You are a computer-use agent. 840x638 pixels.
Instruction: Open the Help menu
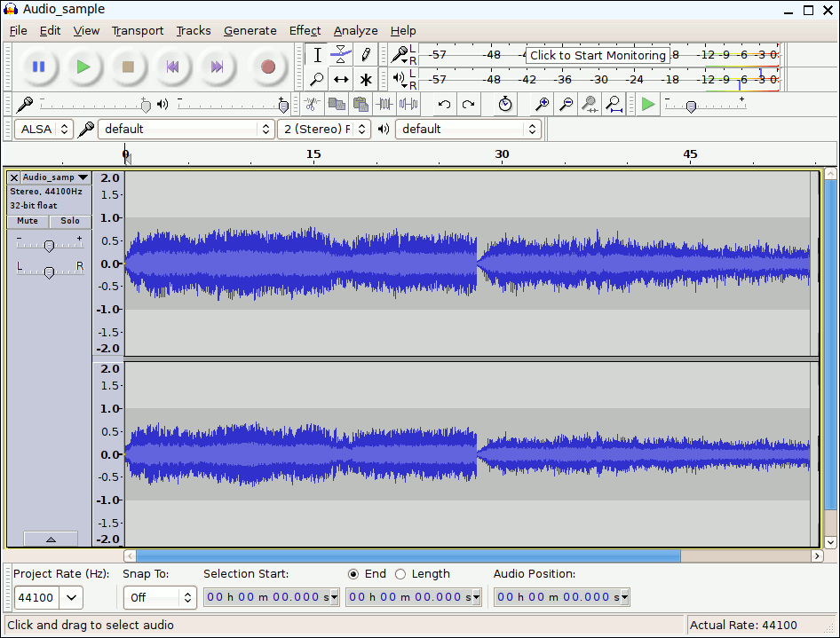click(403, 30)
